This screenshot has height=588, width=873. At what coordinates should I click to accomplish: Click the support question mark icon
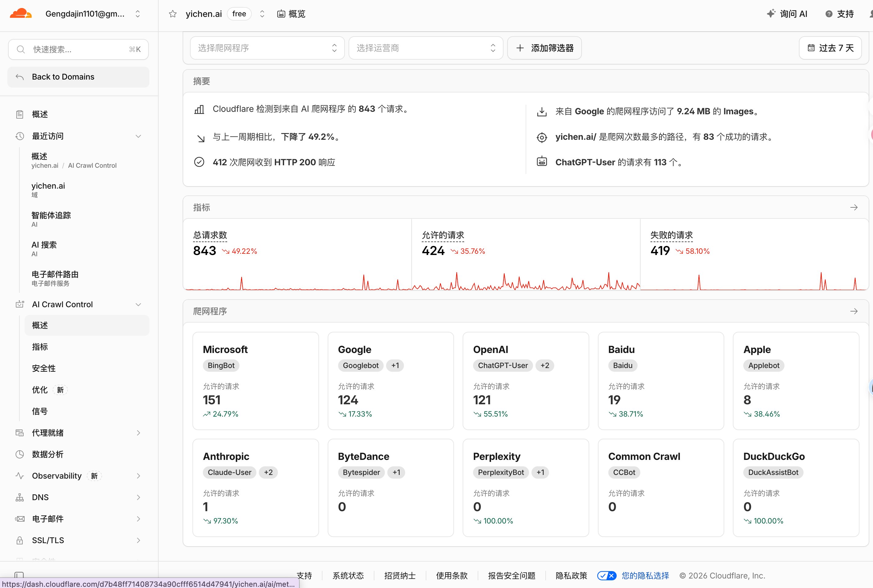click(829, 14)
